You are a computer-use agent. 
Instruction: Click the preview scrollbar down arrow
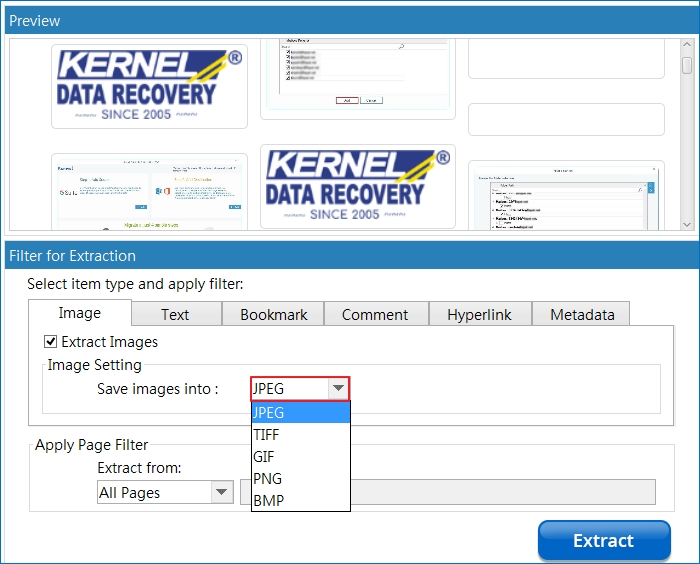click(687, 225)
